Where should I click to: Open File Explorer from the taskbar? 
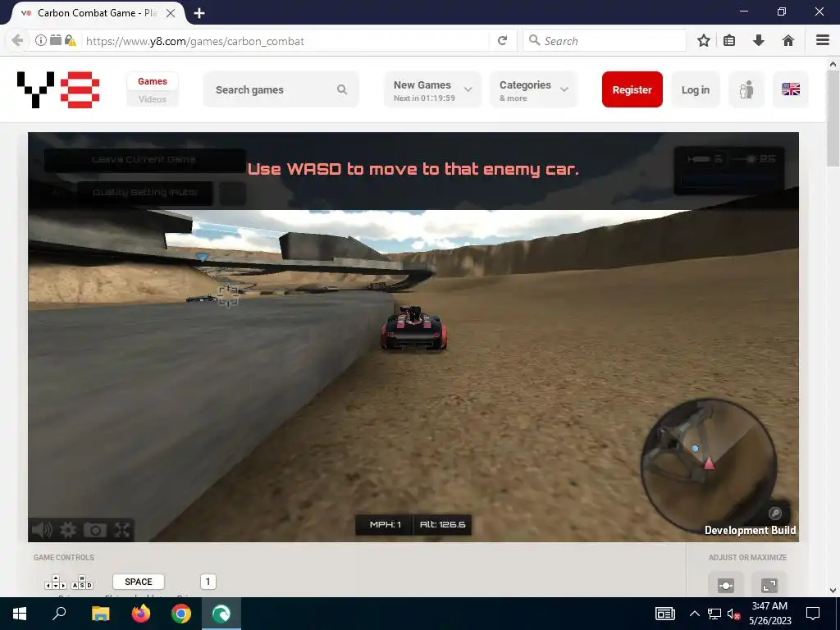(100, 614)
